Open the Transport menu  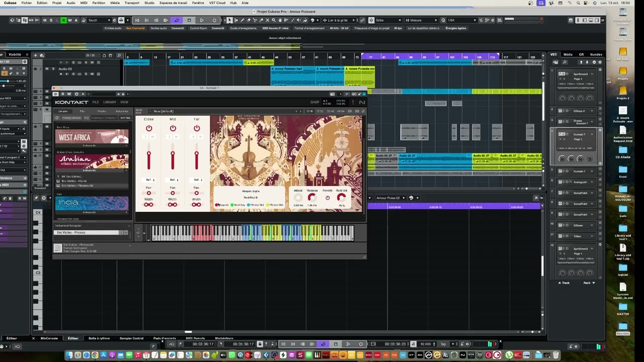coord(132,3)
